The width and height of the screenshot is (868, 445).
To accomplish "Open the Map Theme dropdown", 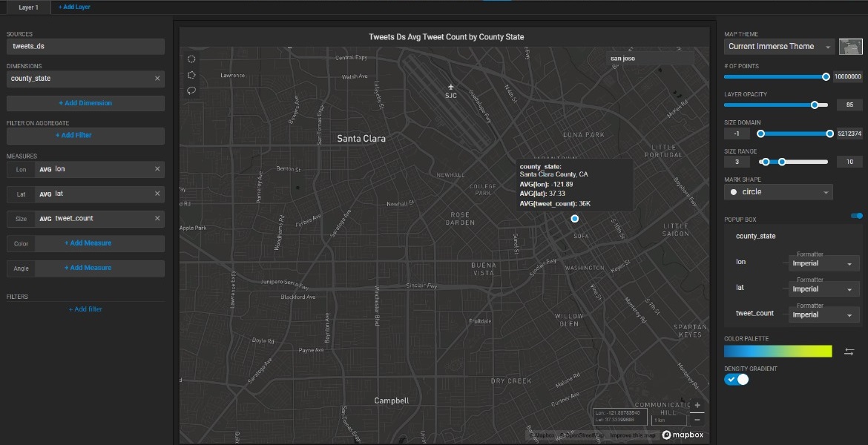I will click(779, 47).
